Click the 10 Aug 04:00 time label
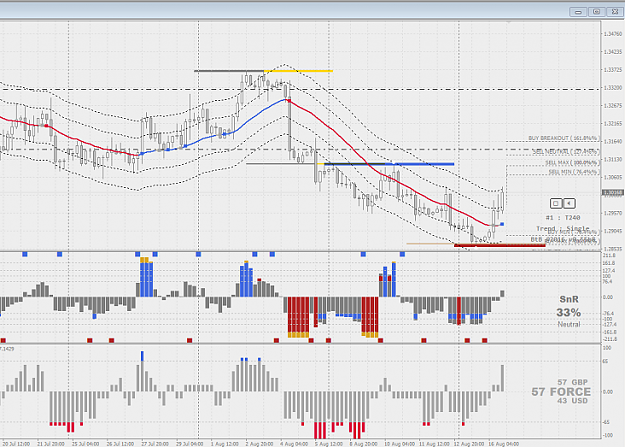 (399, 443)
